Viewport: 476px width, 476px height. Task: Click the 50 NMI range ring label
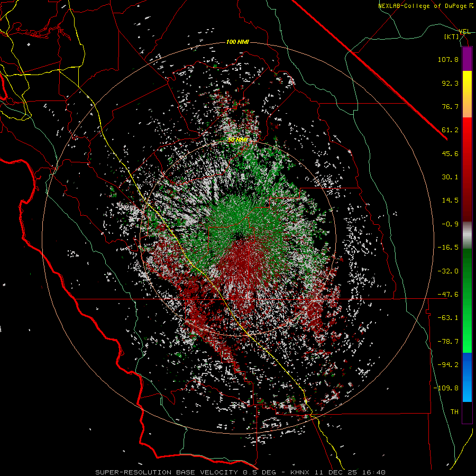(237, 140)
